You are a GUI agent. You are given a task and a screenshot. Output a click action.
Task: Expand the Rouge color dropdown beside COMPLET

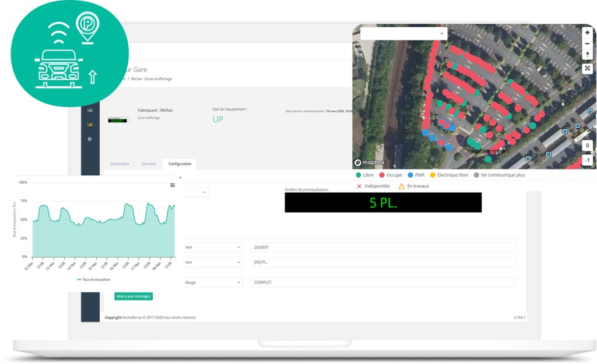(212, 282)
